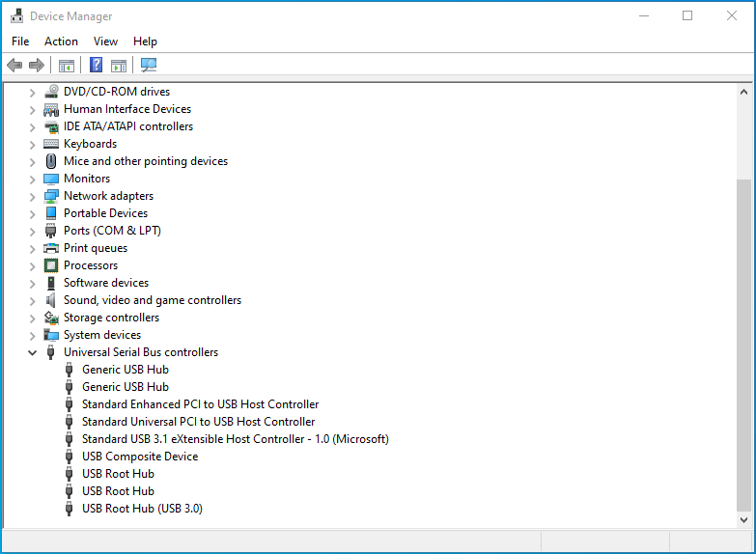Expand Sound, video and game controllers
This screenshot has width=756, height=554.
pyautogui.click(x=32, y=300)
